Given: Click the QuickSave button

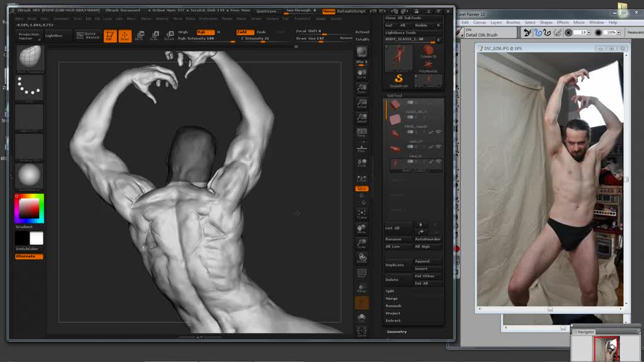Looking at the screenshot, I should (267, 11).
